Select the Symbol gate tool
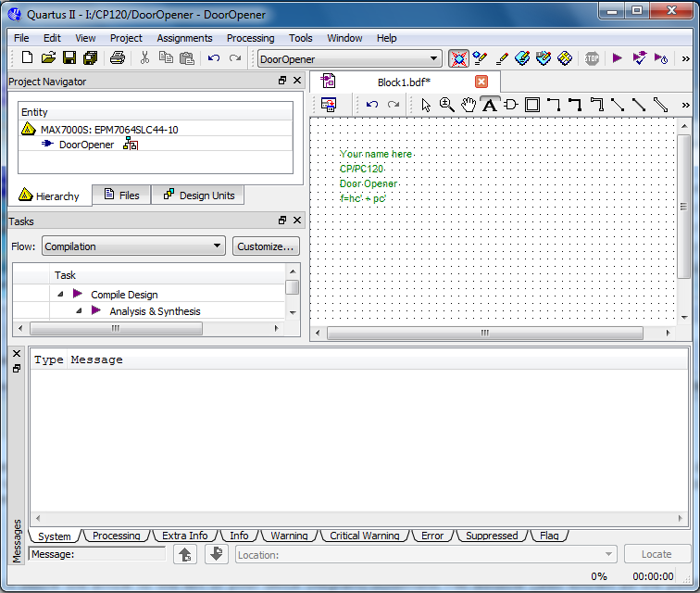The height and width of the screenshot is (593, 700). [511, 105]
